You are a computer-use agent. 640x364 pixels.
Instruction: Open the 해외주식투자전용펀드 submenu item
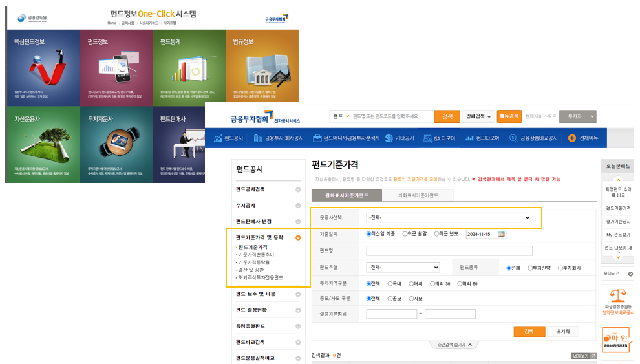click(x=261, y=278)
